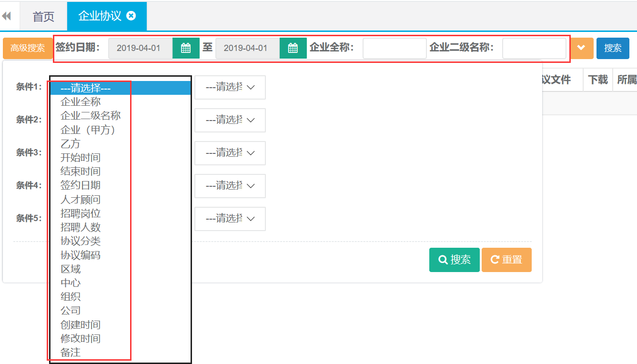The height and width of the screenshot is (364, 637).
Task: Expand the operator dropdown for 条件5
Action: pos(230,219)
